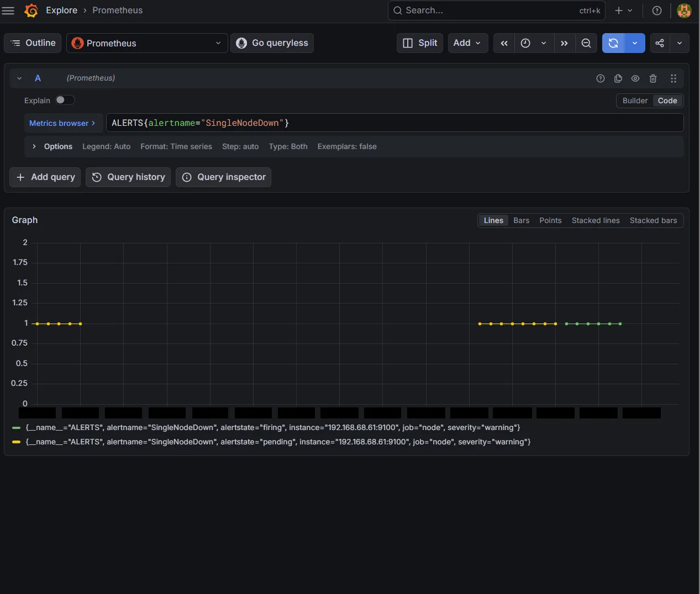Open the help question-mark menu in top bar
This screenshot has height=594, width=700.
click(657, 10)
